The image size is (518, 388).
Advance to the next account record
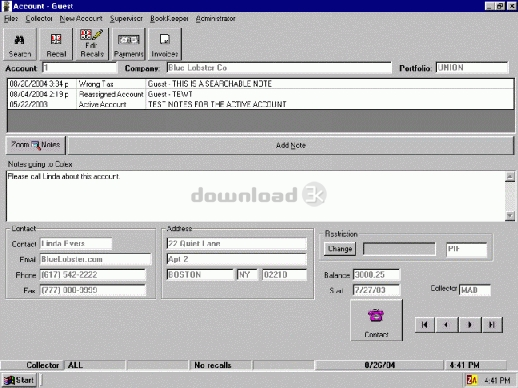coord(470,325)
